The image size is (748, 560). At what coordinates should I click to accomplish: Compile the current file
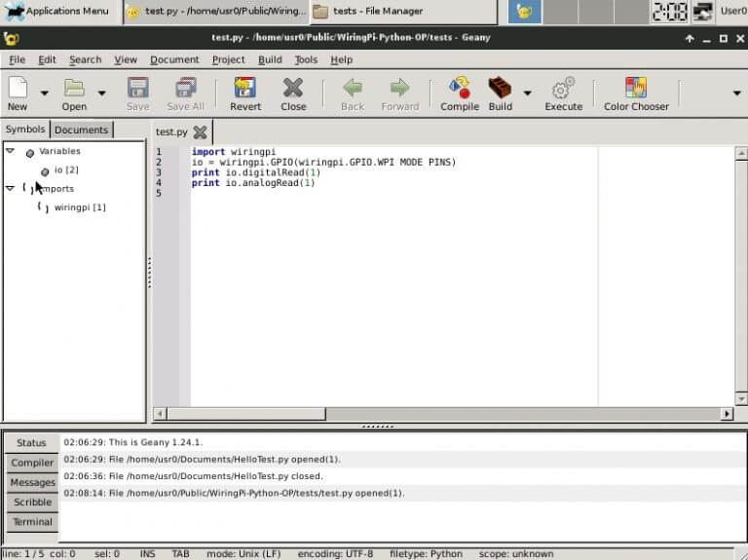click(459, 89)
